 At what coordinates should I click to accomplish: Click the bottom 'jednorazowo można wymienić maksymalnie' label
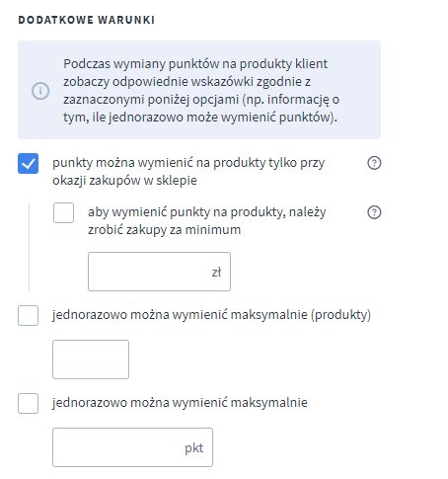click(180, 403)
